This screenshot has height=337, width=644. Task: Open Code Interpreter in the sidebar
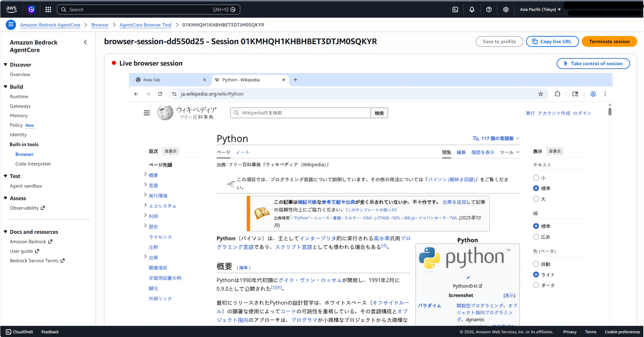point(33,164)
